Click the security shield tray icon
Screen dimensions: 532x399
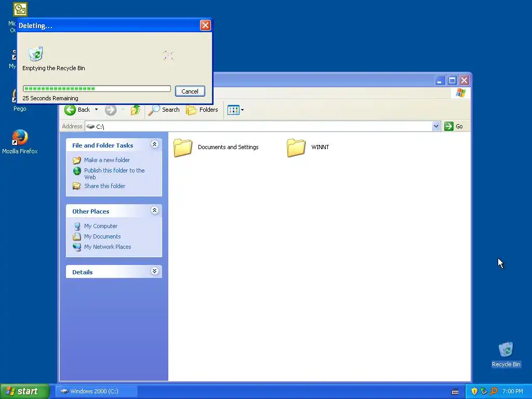click(474, 391)
